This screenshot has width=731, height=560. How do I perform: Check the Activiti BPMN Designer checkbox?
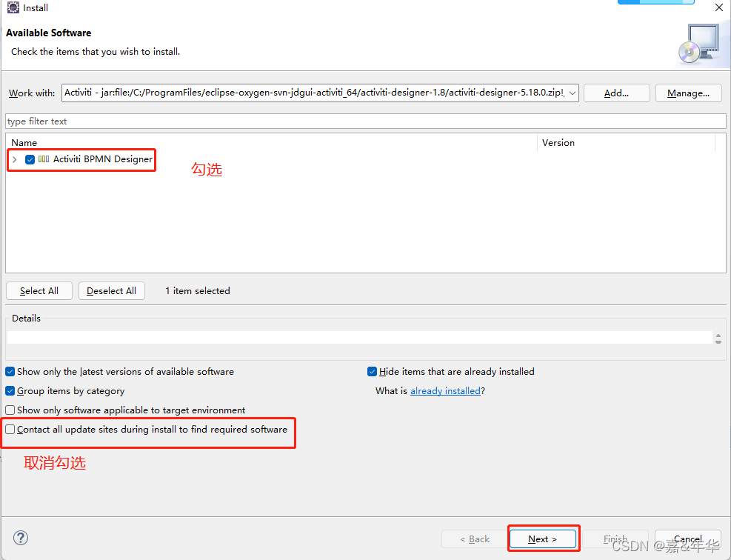coord(30,159)
